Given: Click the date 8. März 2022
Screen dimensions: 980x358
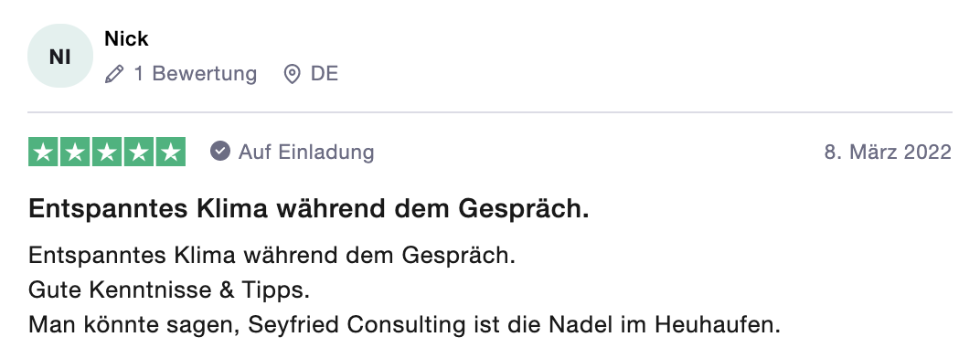Looking at the screenshot, I should point(889,152).
